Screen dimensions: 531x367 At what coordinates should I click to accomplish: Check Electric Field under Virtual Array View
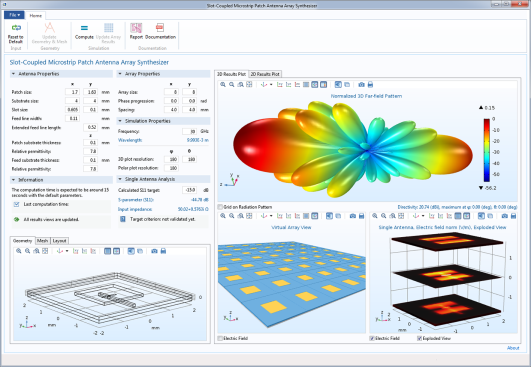(220, 338)
